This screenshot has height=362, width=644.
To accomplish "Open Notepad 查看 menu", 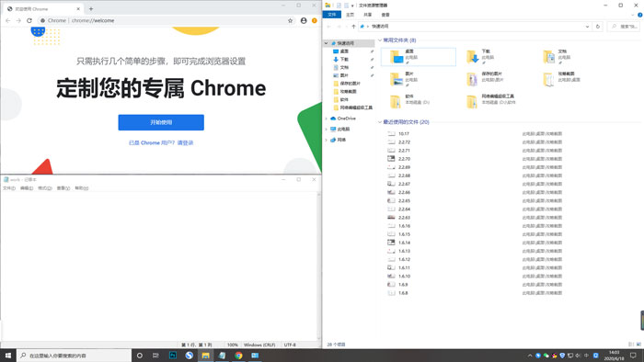I will click(x=63, y=188).
